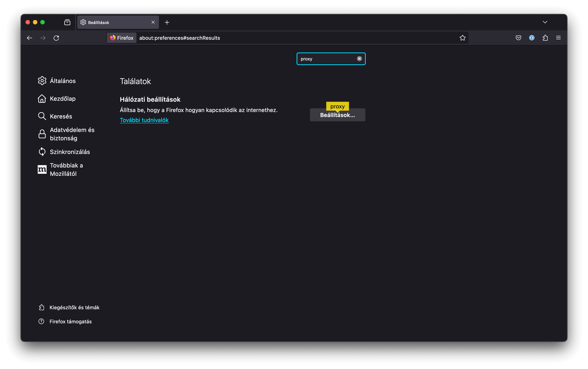Open Firefox támogatás help link
The image size is (588, 369).
(x=65, y=321)
